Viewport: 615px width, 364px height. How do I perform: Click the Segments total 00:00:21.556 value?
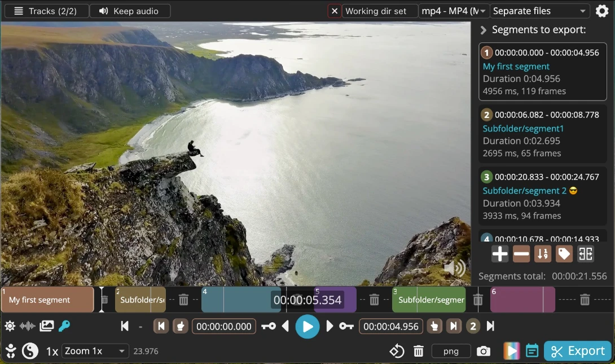(579, 276)
